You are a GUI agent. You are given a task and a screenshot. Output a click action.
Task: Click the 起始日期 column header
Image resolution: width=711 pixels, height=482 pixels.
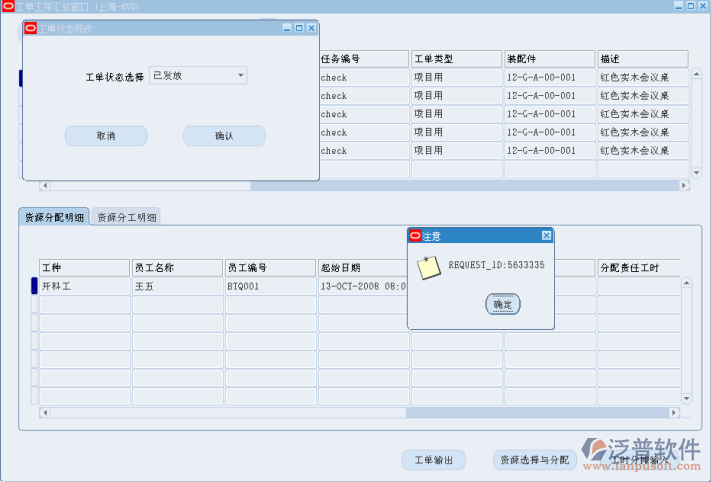click(x=363, y=268)
